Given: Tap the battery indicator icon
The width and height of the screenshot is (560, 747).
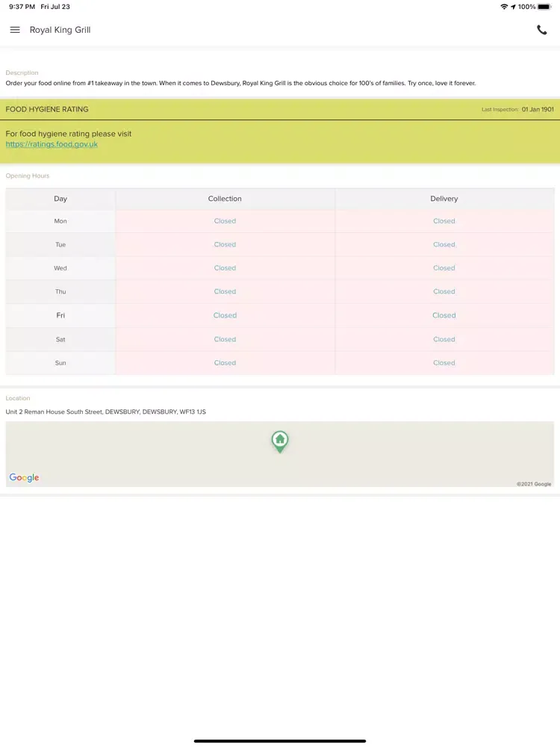Looking at the screenshot, I should (x=544, y=7).
